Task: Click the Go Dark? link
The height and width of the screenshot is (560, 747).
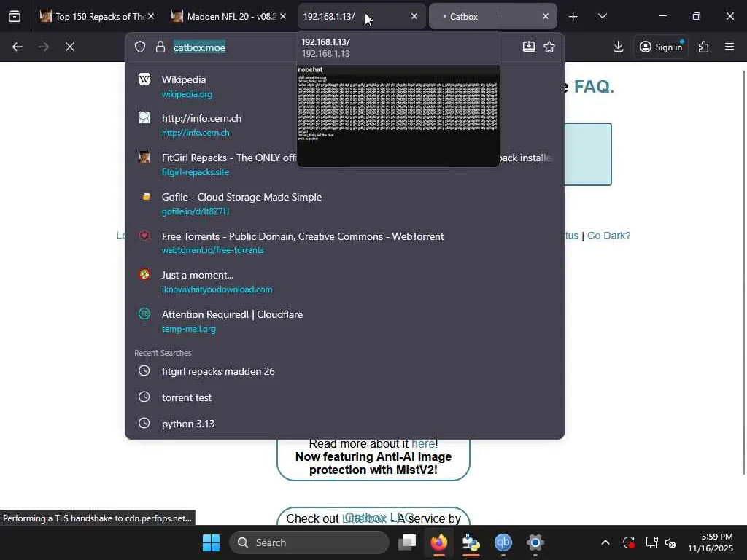Action: point(608,236)
